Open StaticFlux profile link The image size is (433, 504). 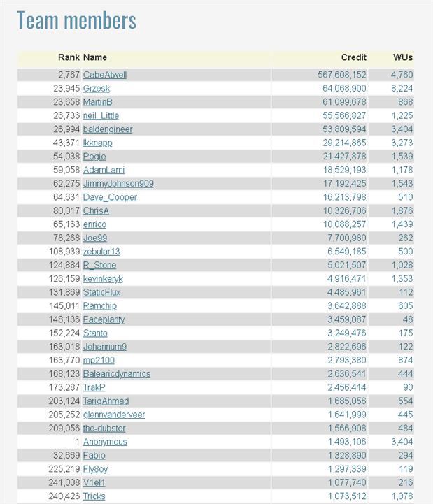[x=101, y=292]
